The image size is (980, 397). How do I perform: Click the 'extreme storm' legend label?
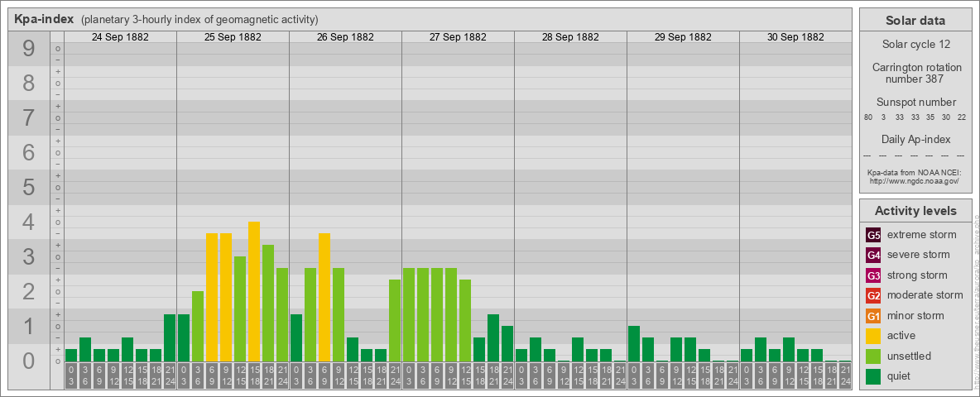click(x=922, y=235)
